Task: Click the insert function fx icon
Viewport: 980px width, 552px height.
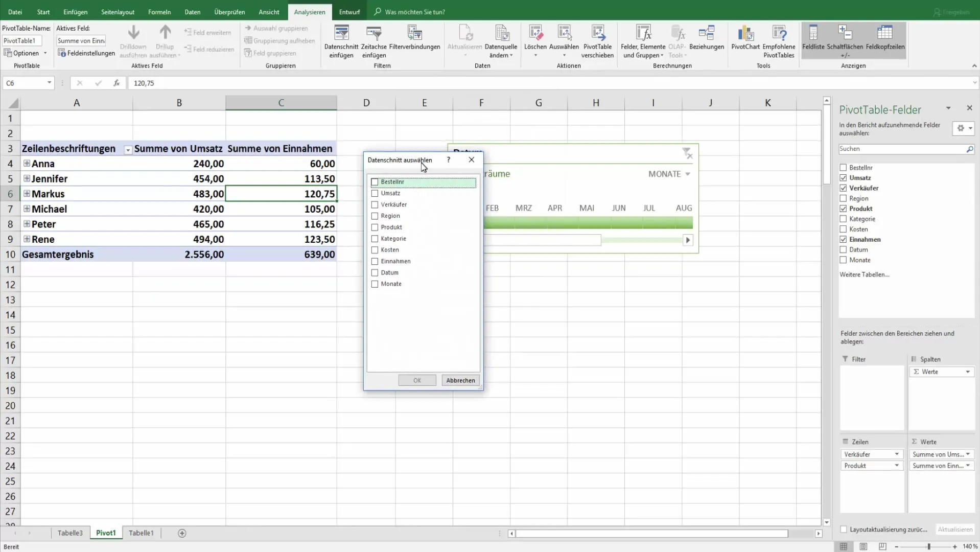Action: (116, 83)
